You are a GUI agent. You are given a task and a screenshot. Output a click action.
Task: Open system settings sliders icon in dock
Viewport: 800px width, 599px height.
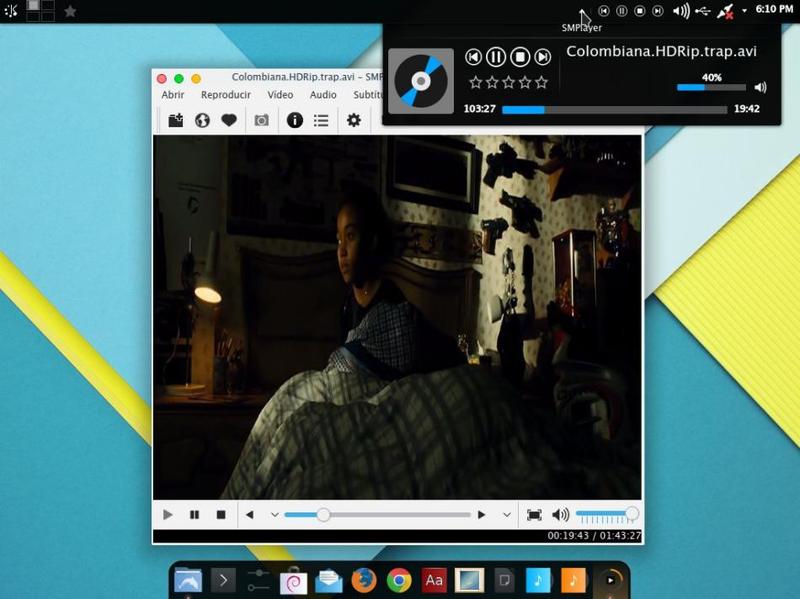click(258, 580)
